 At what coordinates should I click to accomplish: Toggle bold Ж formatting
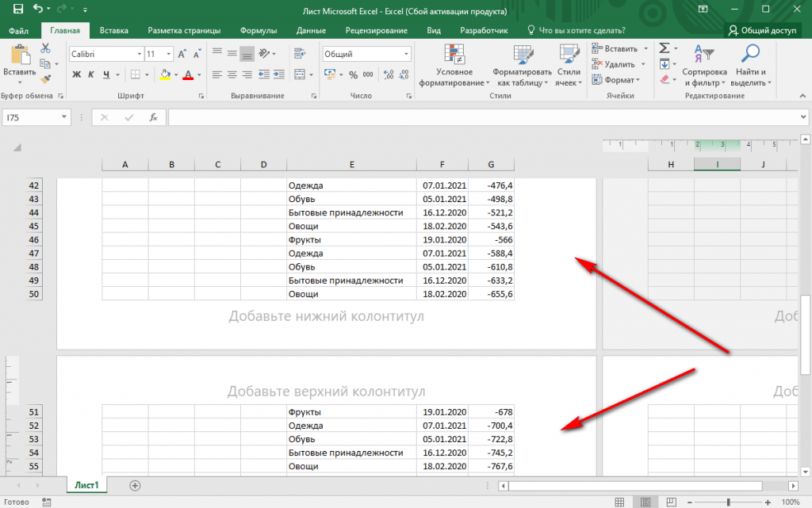77,74
